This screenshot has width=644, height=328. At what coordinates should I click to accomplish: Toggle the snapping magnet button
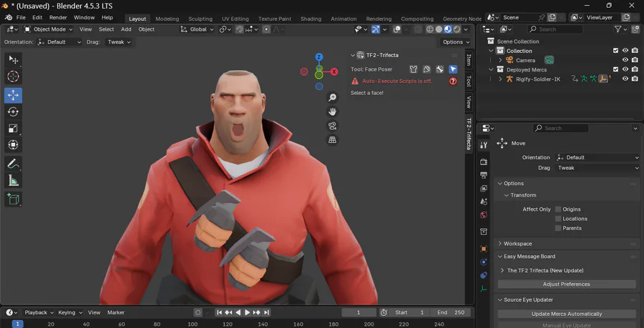pos(240,29)
